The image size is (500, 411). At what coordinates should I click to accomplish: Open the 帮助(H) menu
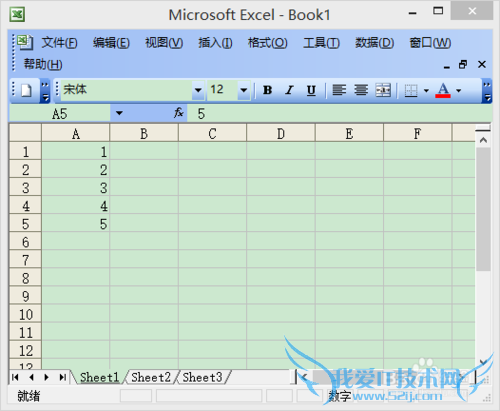click(x=43, y=64)
